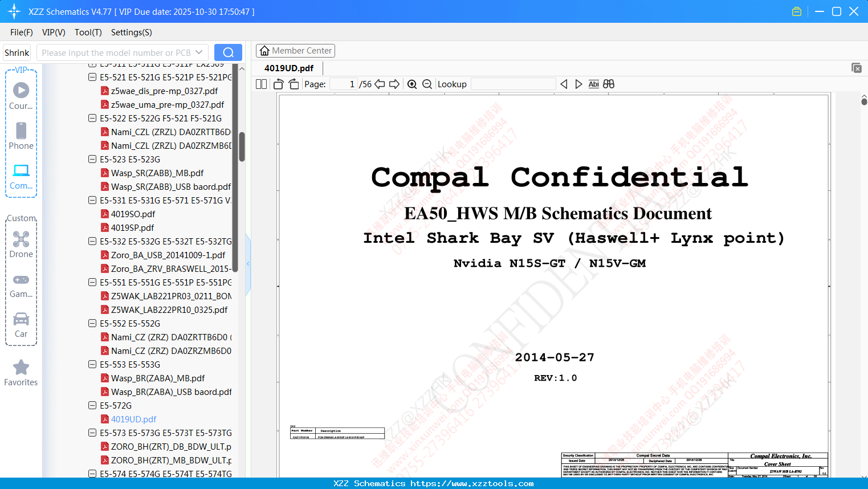Click the Lookup text field

(x=513, y=84)
